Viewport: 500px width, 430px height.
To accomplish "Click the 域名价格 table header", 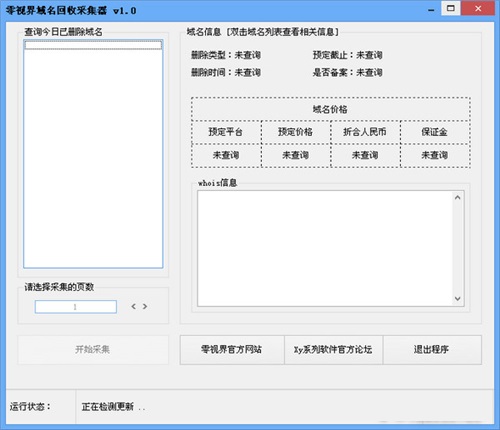I will [x=331, y=109].
